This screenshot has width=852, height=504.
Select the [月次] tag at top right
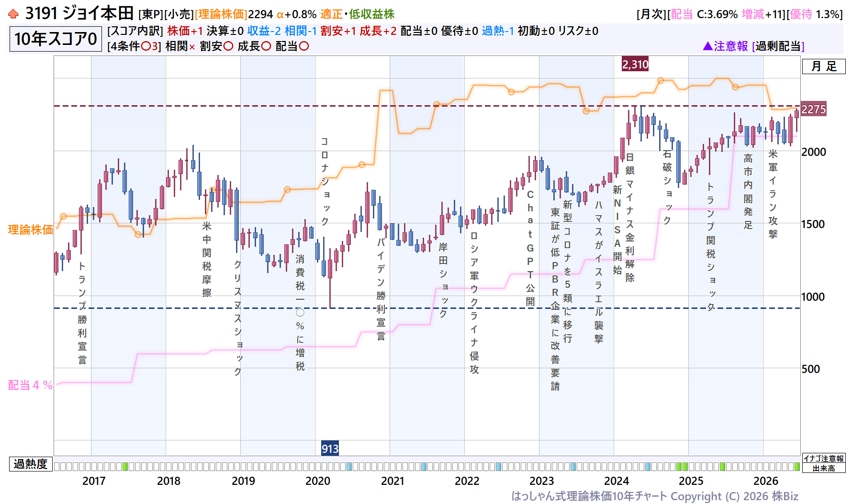(651, 14)
